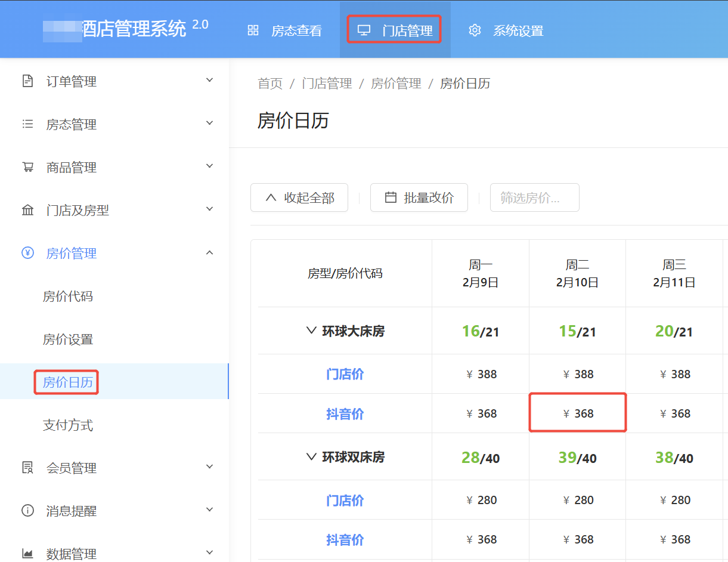Expand the 订单管理 menu chevron
Screen dimensions: 728x562
[x=209, y=80]
